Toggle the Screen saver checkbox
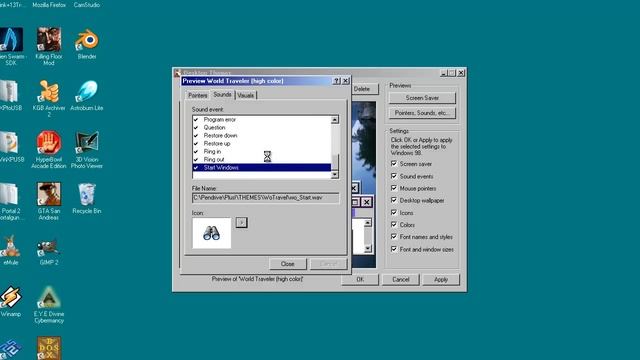This screenshot has width=640, height=360. click(x=394, y=164)
